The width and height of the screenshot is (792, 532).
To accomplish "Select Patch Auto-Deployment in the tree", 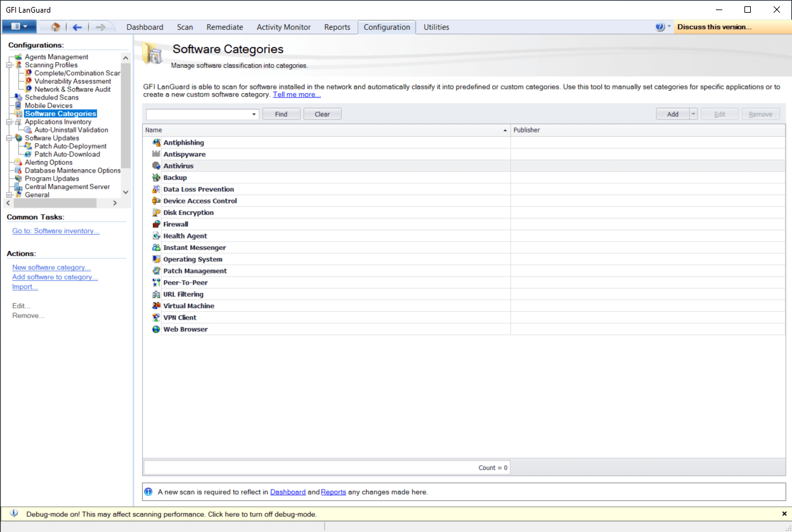I will coord(70,146).
